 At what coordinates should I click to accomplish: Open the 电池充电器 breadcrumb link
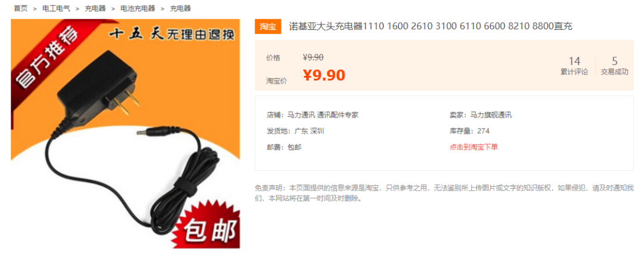138,8
